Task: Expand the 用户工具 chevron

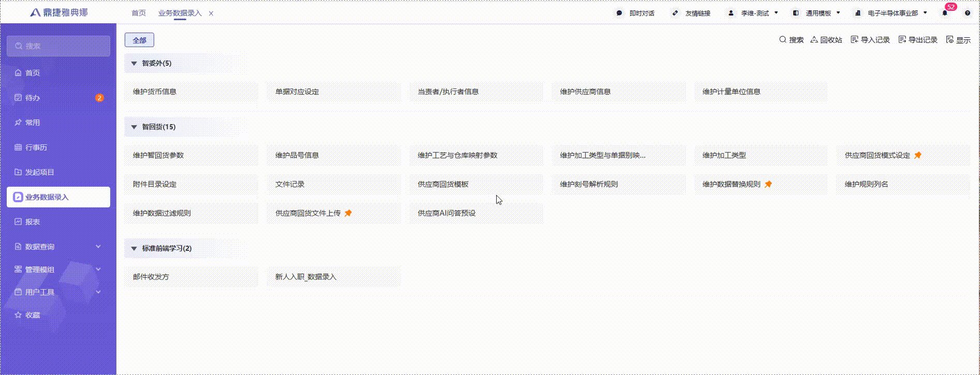Action: tap(98, 292)
